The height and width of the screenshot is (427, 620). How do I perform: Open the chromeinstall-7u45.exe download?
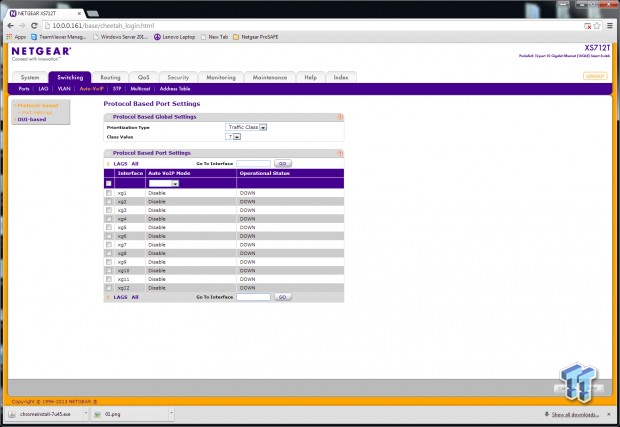pyautogui.click(x=45, y=414)
